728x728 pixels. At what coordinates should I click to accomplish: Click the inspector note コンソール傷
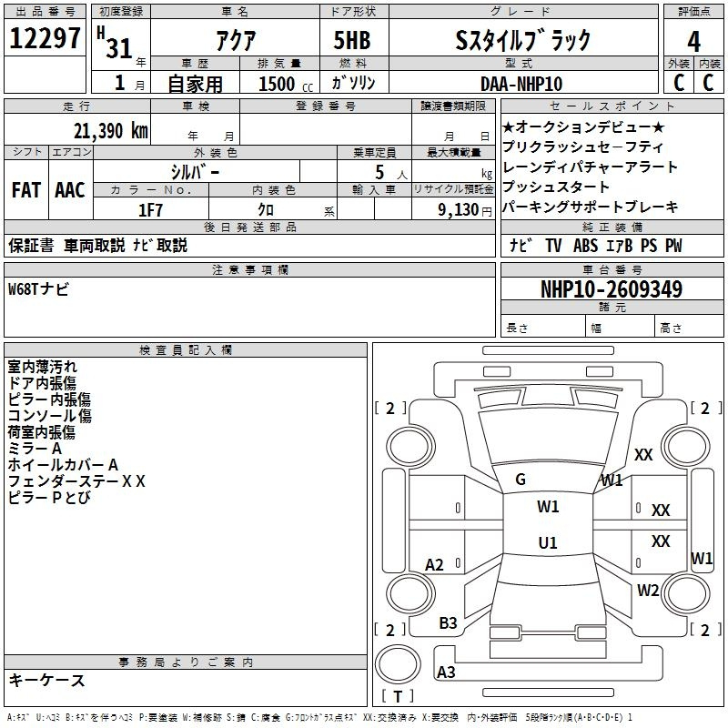(50, 416)
